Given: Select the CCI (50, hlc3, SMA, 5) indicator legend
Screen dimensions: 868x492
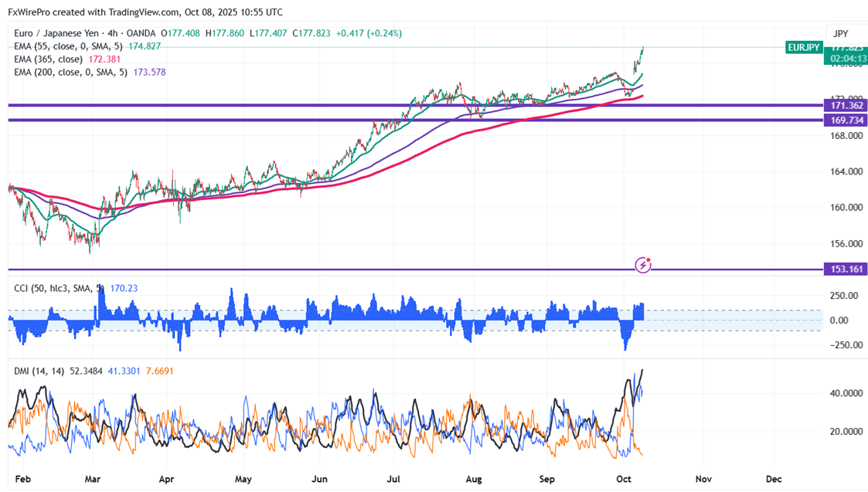Looking at the screenshot, I should click(x=60, y=288).
